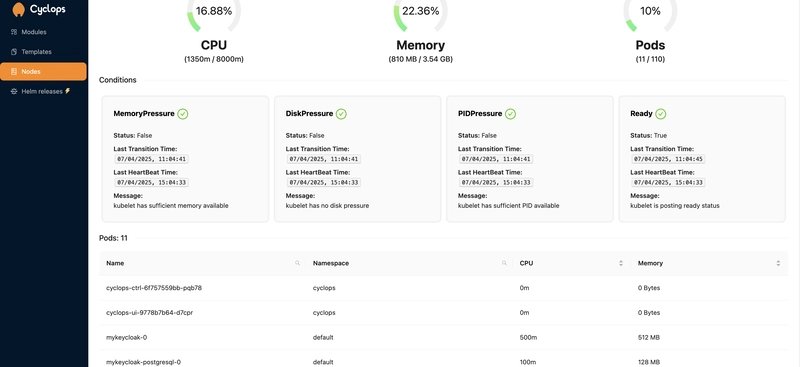Click the Status: True text in Ready card
The image size is (800, 367).
point(648,136)
